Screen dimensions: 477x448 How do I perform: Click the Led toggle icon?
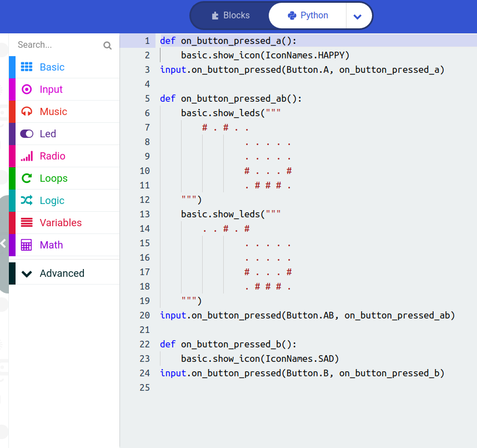tap(27, 134)
